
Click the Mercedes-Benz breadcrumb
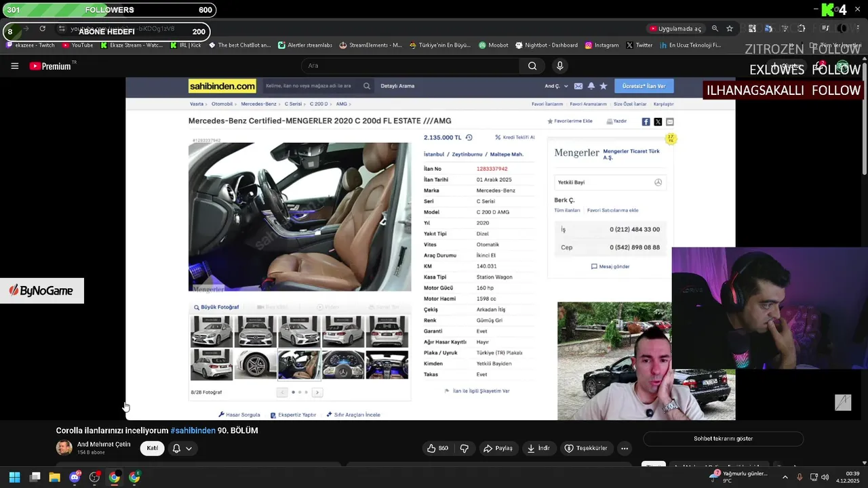(258, 104)
